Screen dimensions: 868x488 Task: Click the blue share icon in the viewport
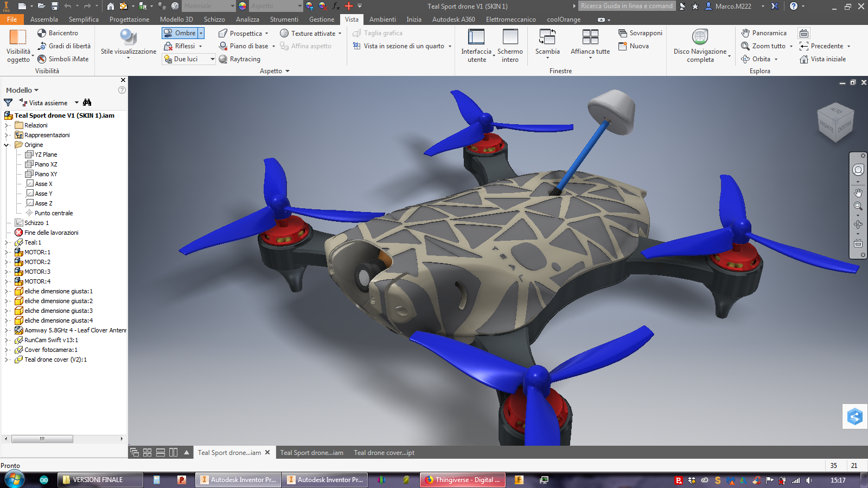(855, 416)
